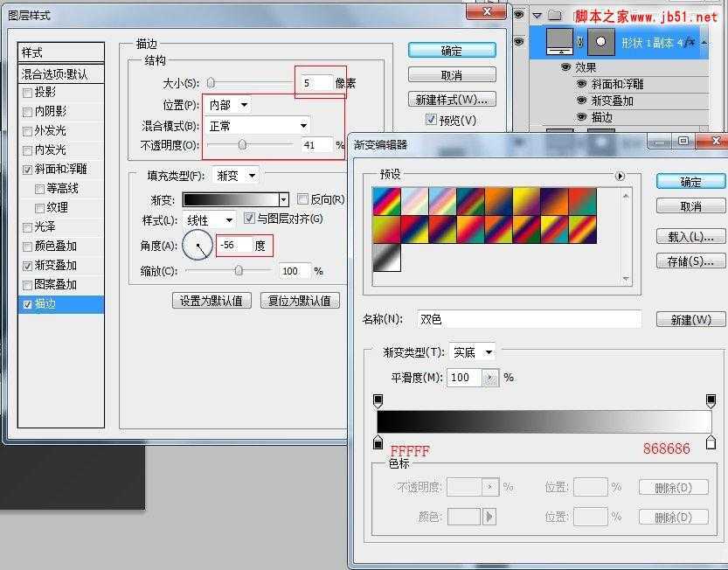728x570 pixels.
Task: Enable the 投影 layer style checkbox
Action: point(27,94)
